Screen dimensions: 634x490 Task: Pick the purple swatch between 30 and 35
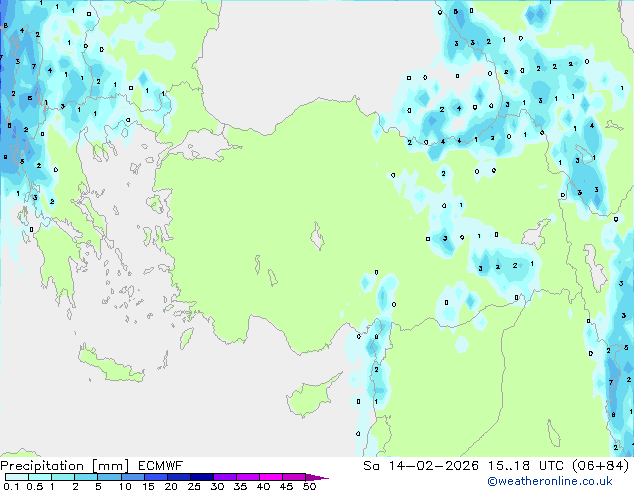point(227,478)
